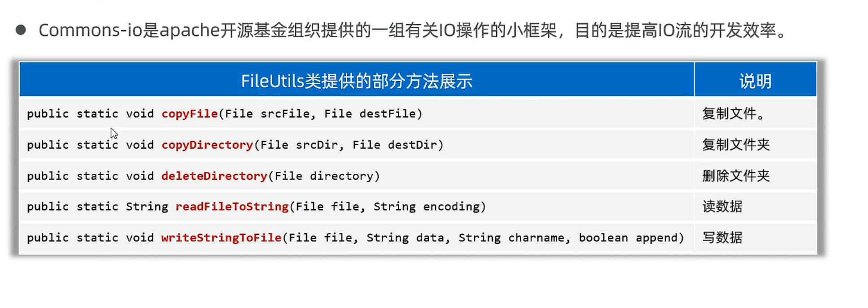Click the 说明 column header
The image size is (868, 308).
point(755,81)
